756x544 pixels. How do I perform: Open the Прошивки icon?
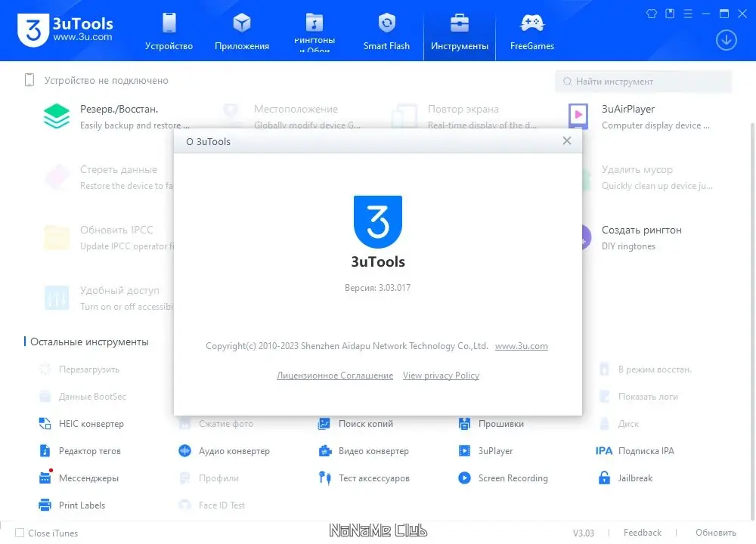464,424
